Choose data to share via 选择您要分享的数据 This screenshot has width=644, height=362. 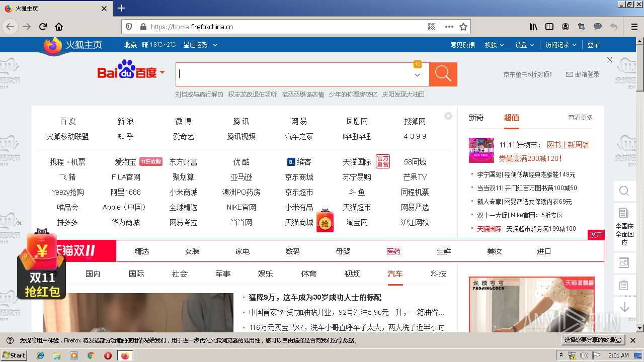[593, 340]
